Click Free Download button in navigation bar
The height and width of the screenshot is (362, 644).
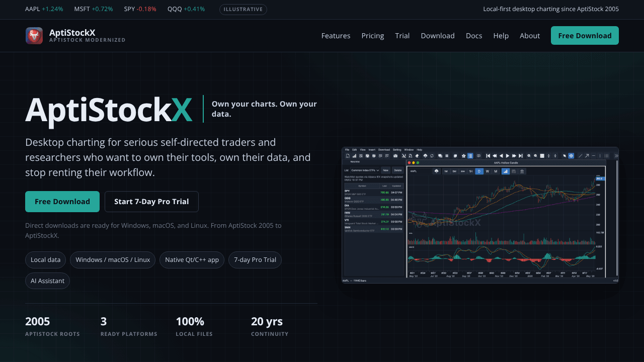point(585,36)
